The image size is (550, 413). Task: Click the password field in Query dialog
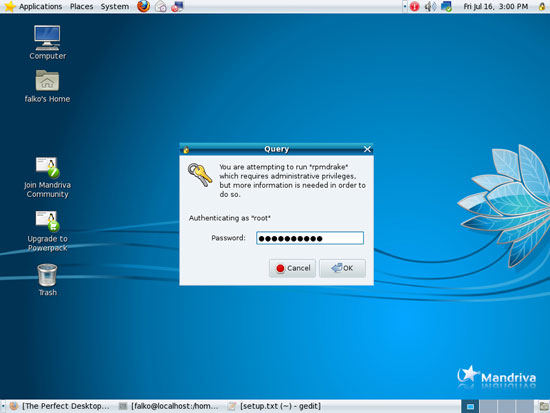click(310, 238)
